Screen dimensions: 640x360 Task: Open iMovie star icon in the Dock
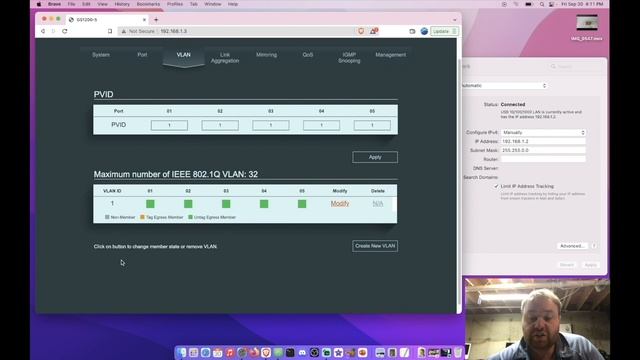coord(338,352)
